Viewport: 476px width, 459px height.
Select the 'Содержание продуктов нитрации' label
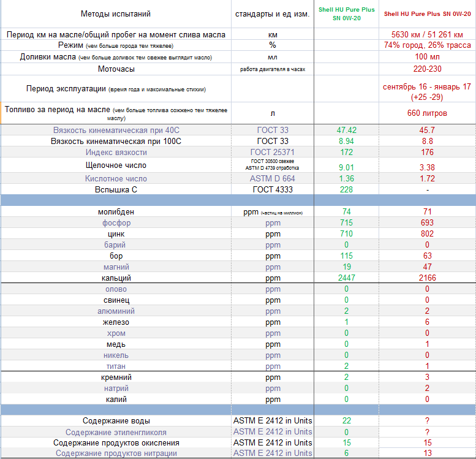(116, 453)
